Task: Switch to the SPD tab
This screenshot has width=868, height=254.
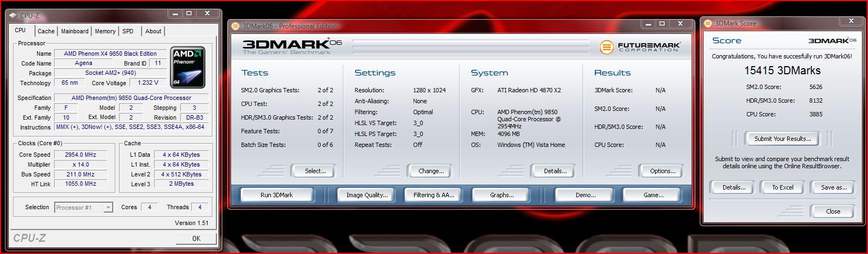Action: point(128,32)
